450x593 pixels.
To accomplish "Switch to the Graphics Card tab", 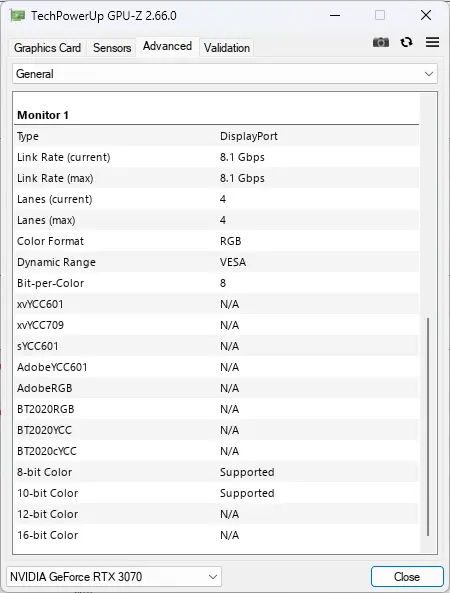I will click(x=47, y=48).
